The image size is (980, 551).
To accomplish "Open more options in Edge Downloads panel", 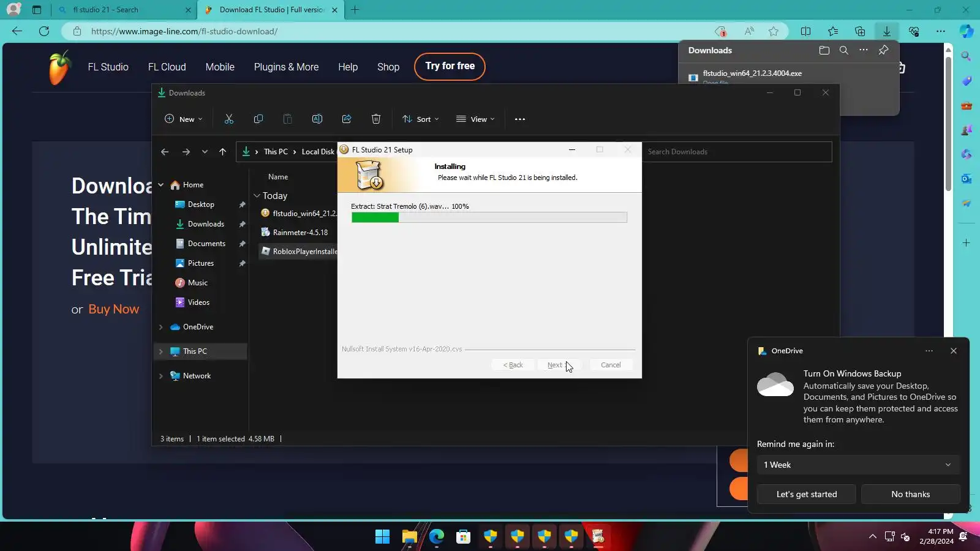I will tap(864, 50).
